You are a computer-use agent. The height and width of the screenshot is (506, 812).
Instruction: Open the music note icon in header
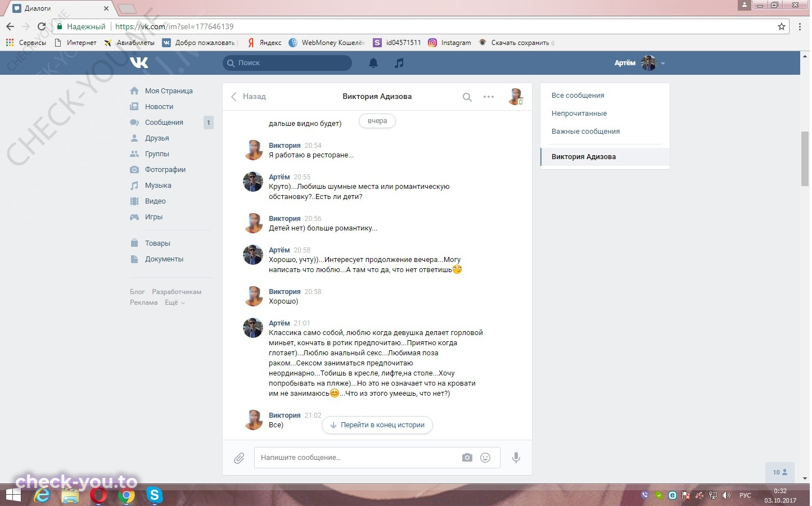tap(399, 63)
